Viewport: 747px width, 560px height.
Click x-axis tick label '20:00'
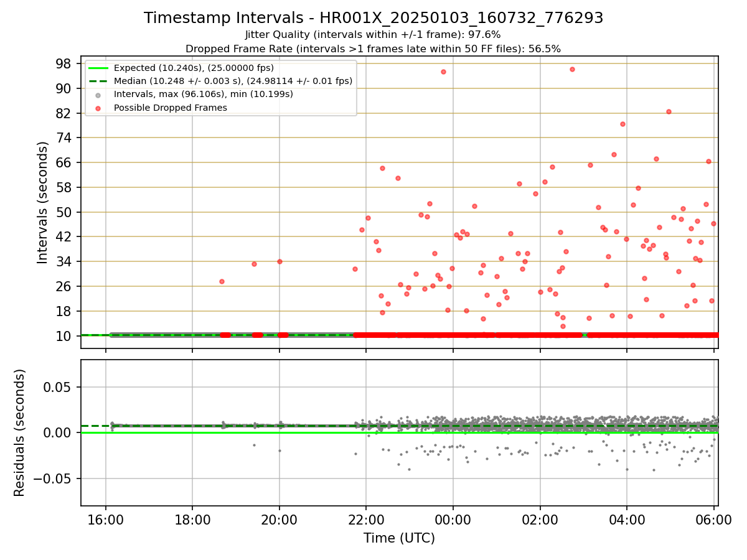tap(280, 518)
